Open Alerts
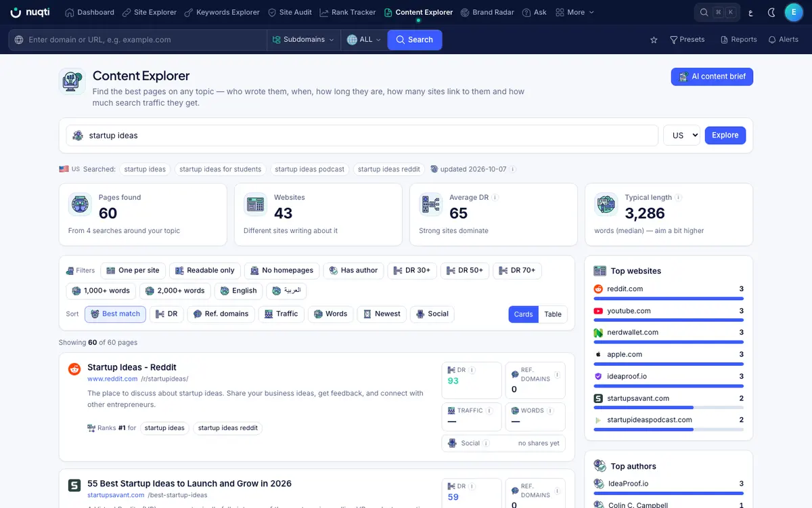This screenshot has height=508, width=812. 784,40
